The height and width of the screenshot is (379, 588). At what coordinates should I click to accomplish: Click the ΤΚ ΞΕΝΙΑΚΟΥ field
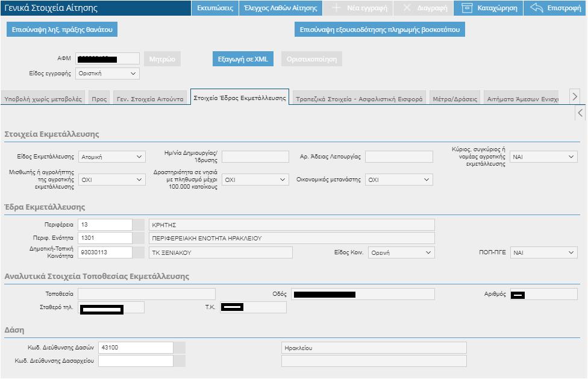coord(220,252)
